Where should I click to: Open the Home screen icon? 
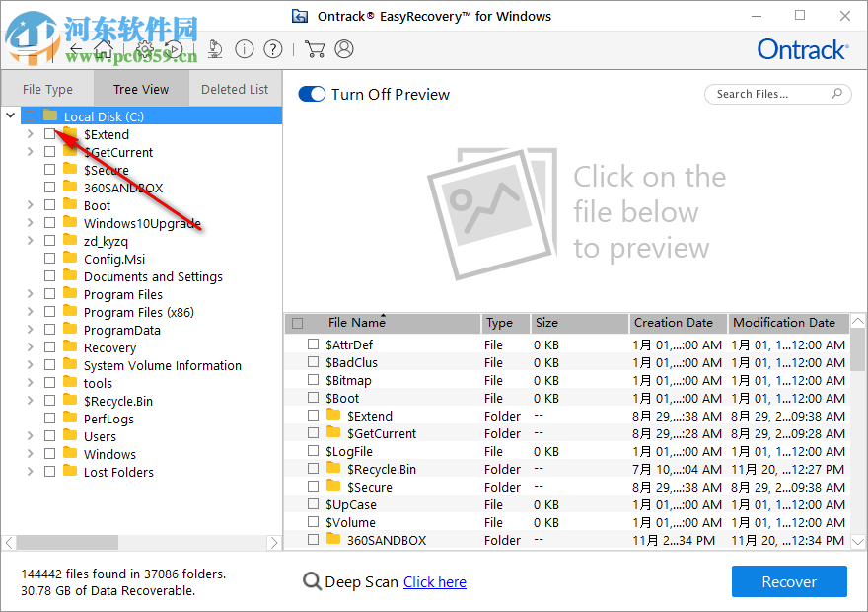click(x=103, y=49)
